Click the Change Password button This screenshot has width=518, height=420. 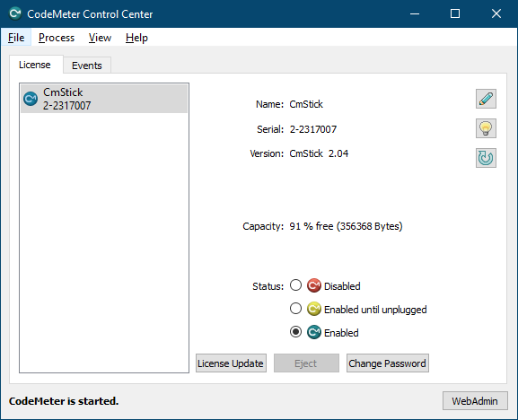click(x=388, y=363)
